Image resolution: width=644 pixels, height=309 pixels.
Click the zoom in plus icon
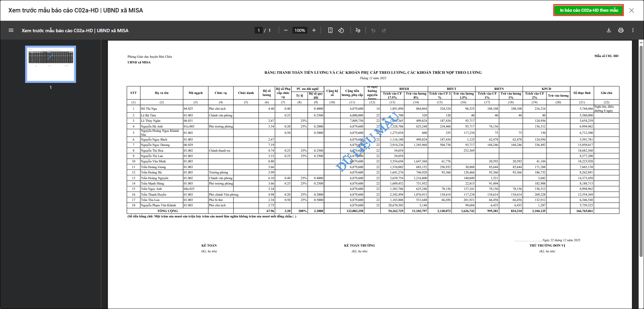click(x=314, y=31)
